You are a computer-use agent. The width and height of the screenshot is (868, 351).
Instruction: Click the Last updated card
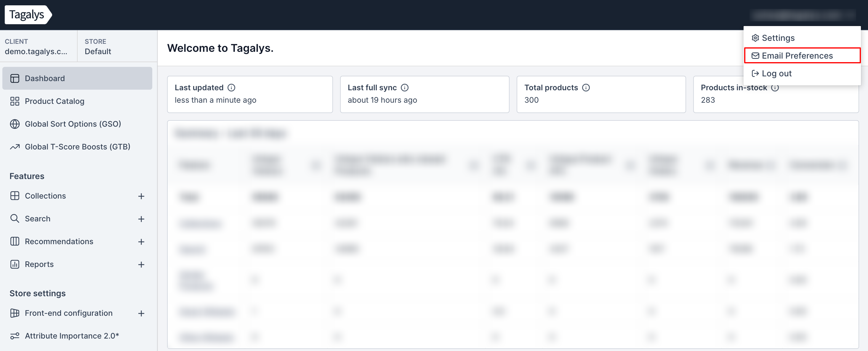[250, 94]
